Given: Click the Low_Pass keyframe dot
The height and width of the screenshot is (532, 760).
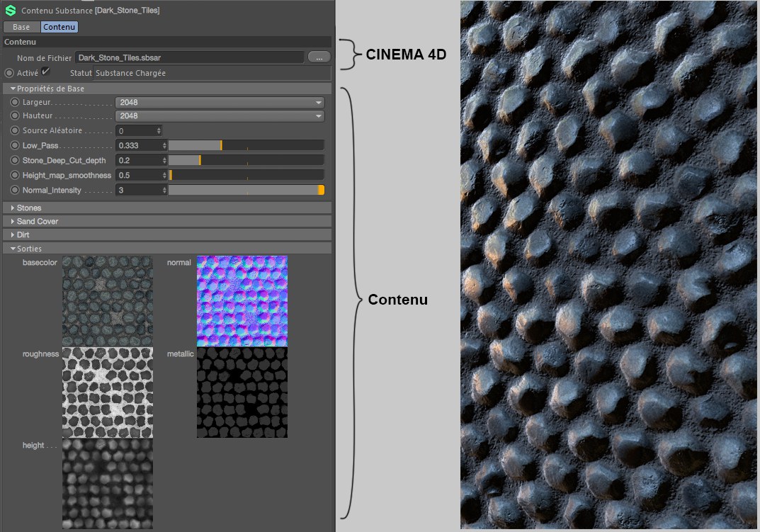Looking at the screenshot, I should coord(15,145).
